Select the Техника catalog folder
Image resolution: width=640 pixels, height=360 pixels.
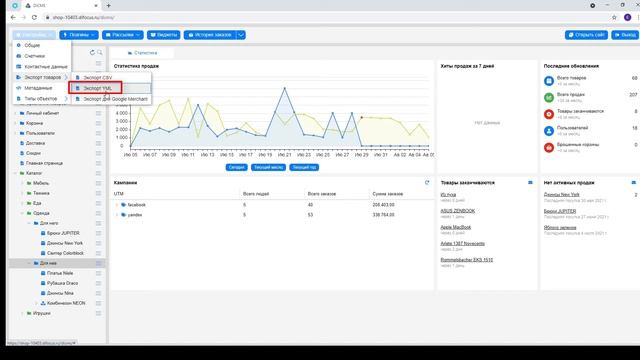click(x=41, y=193)
